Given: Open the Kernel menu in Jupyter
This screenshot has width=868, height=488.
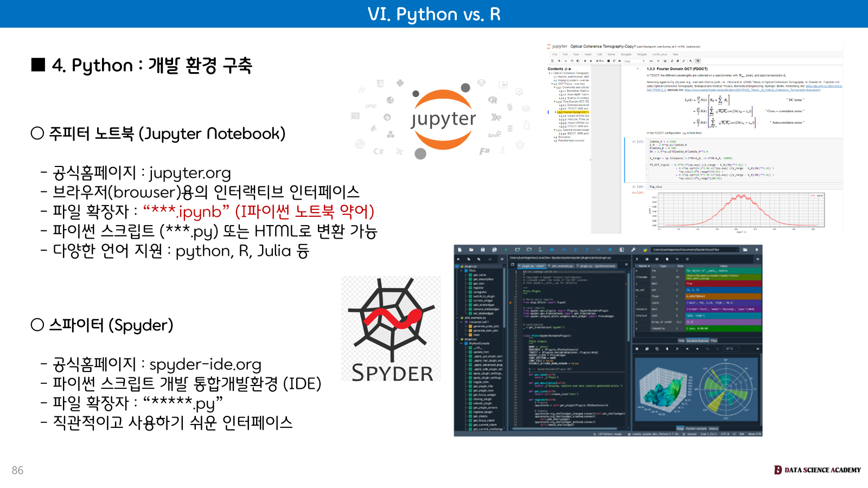Looking at the screenshot, I should pyautogui.click(x=611, y=54).
